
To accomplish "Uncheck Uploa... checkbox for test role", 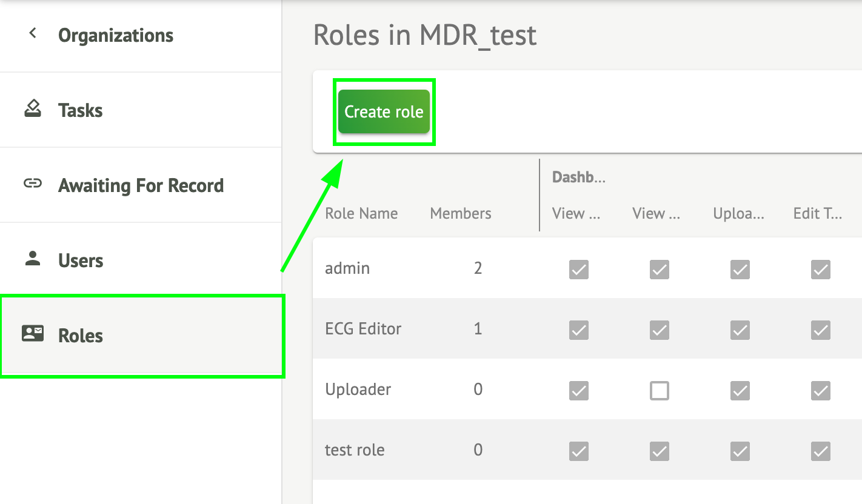I will pyautogui.click(x=740, y=451).
